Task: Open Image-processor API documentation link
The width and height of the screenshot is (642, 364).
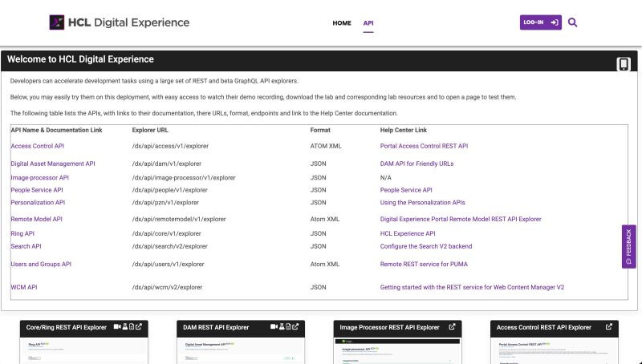Action: [39, 178]
